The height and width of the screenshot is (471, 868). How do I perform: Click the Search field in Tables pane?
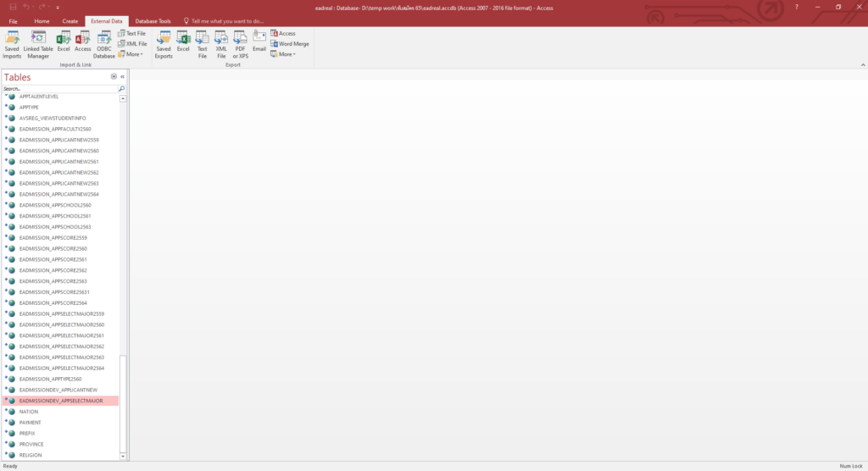pos(59,88)
